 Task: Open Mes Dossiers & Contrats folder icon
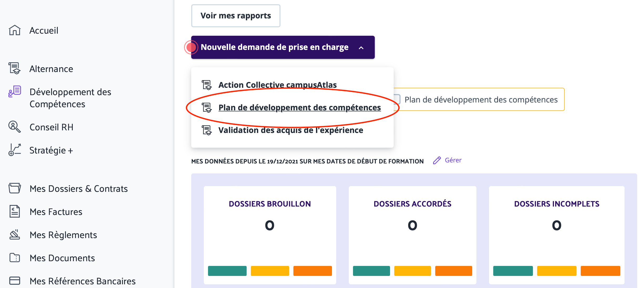click(15, 188)
